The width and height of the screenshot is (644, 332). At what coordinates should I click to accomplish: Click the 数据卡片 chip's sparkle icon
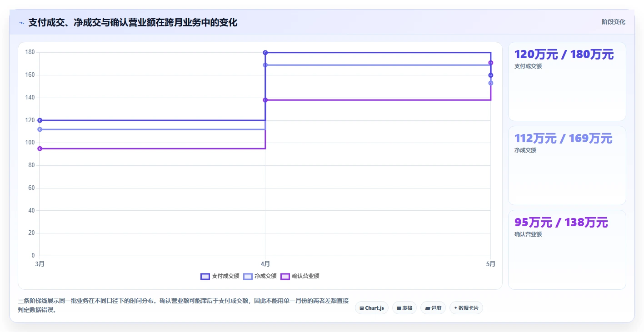(x=455, y=308)
